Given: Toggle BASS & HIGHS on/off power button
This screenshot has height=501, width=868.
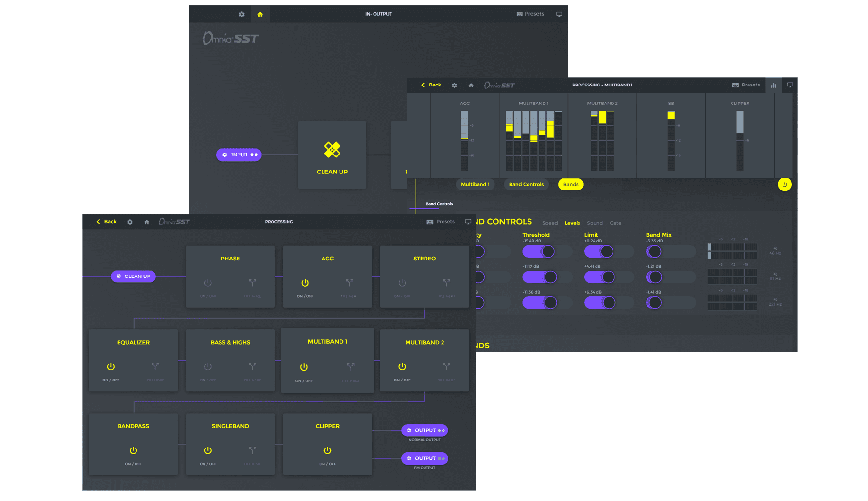Looking at the screenshot, I should pos(208,367).
